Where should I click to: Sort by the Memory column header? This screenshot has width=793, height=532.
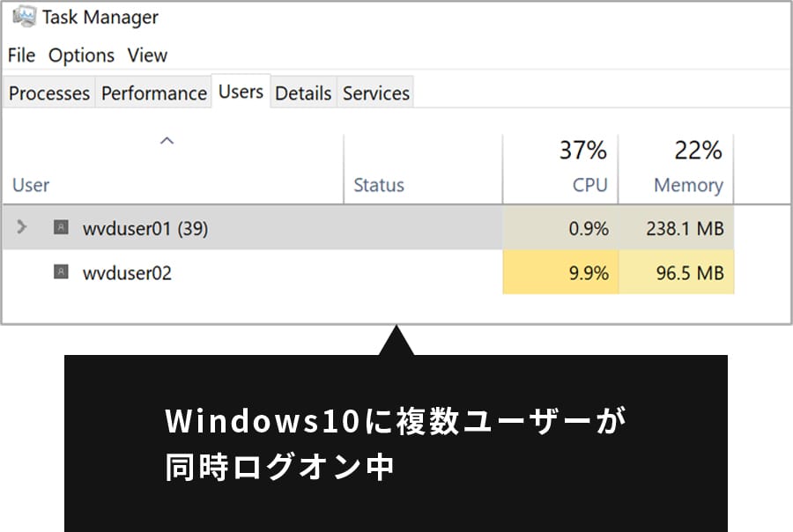point(676,169)
